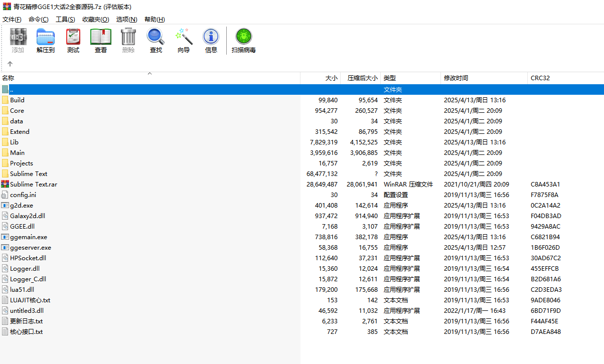Select the Sublime Text.rar file

[33, 185]
